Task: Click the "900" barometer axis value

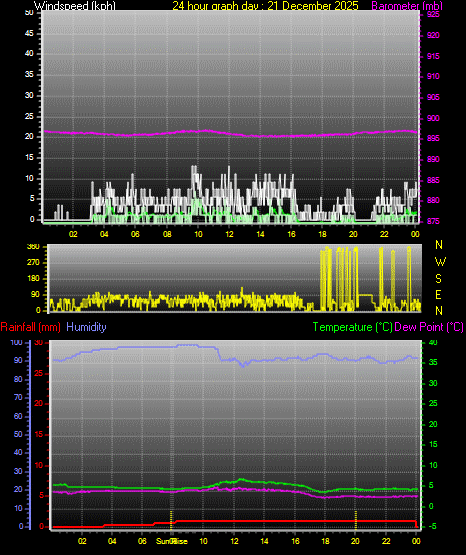Action: (433, 118)
